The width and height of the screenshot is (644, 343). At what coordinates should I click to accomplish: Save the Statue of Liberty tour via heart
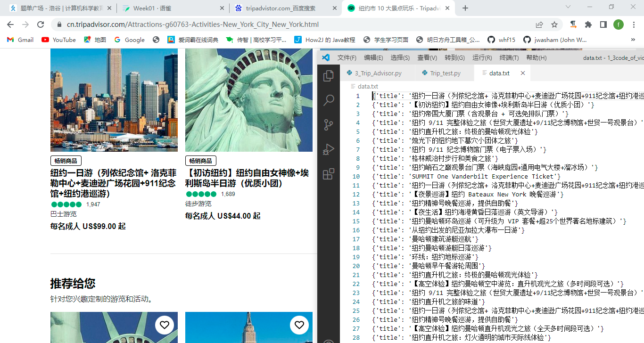pos(165,325)
